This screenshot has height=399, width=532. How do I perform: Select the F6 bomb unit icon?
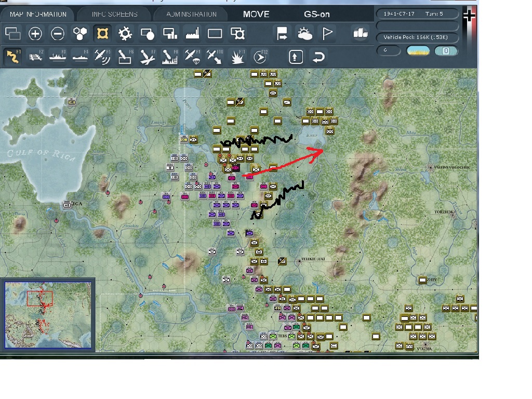[125, 56]
